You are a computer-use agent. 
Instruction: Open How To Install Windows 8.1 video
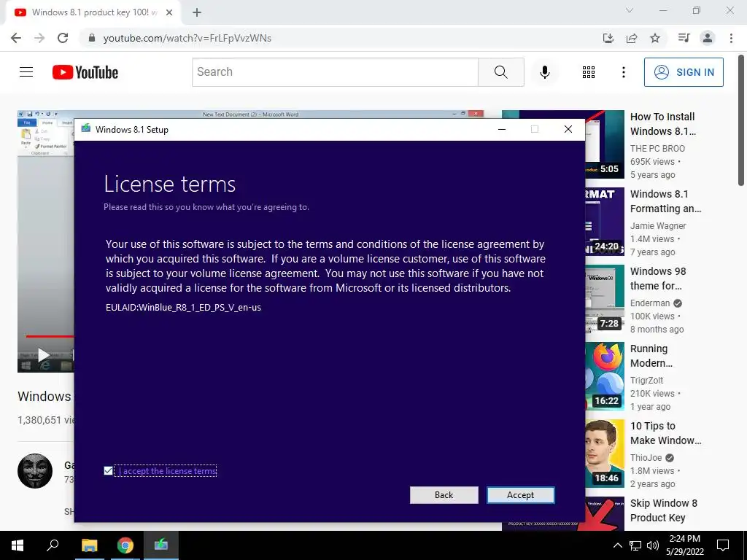click(x=663, y=124)
